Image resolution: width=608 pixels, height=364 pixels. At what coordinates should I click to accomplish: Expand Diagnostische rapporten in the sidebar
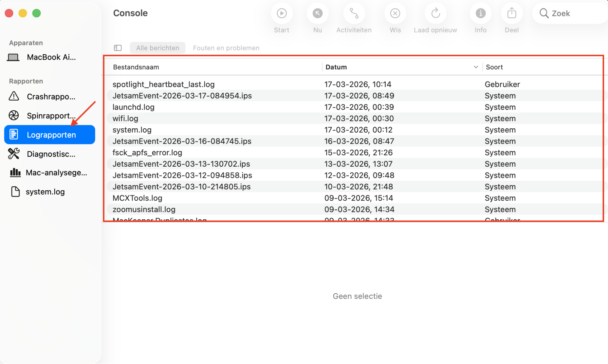coord(14,154)
